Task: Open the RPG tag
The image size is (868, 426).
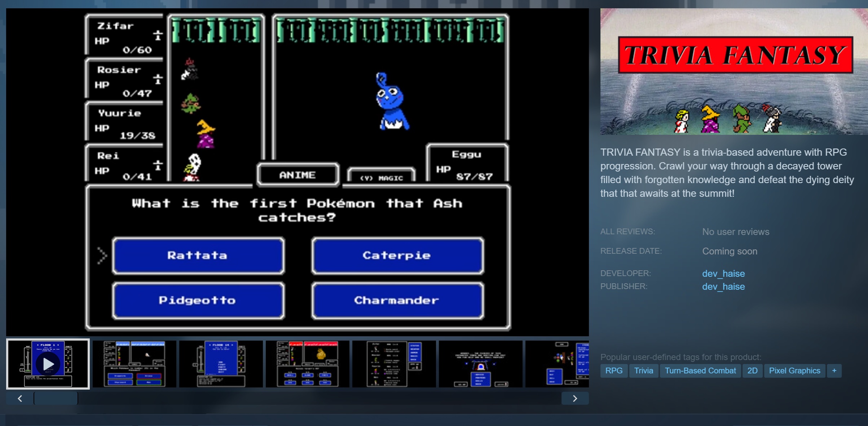Action: [x=613, y=370]
